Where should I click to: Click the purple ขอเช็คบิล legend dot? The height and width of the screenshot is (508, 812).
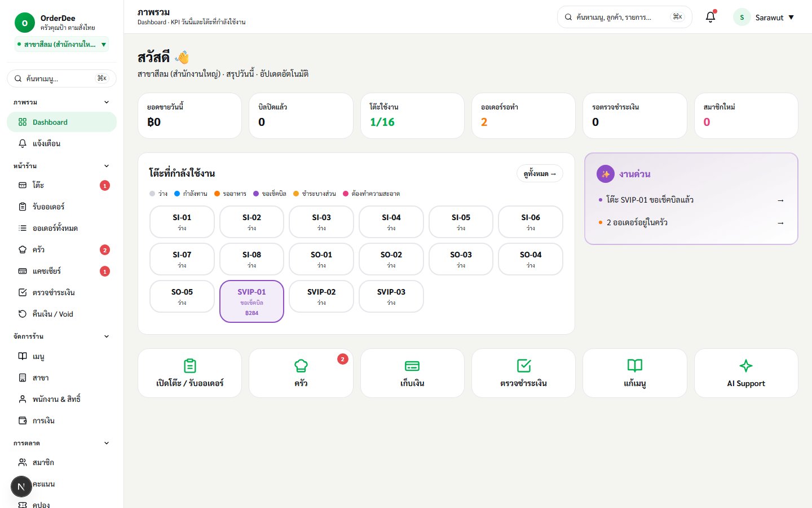pos(256,194)
